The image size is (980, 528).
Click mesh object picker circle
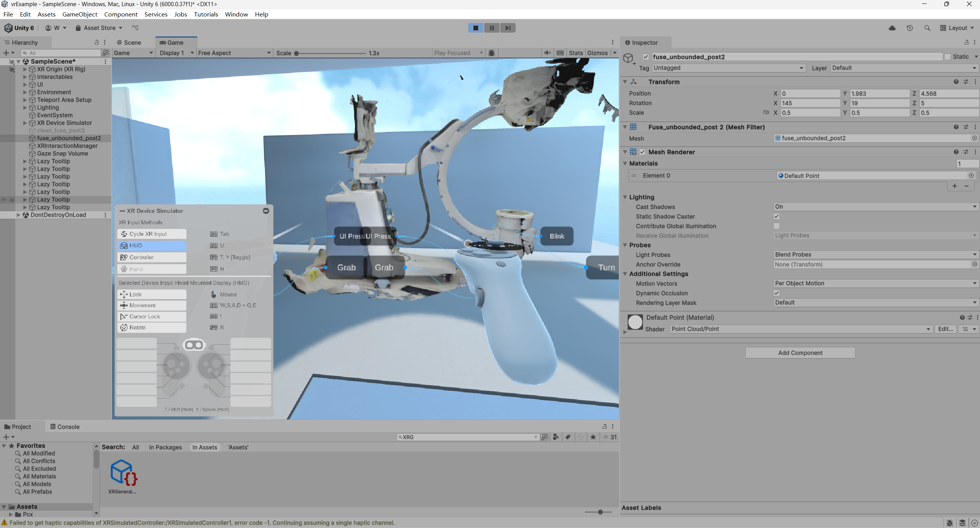(974, 138)
